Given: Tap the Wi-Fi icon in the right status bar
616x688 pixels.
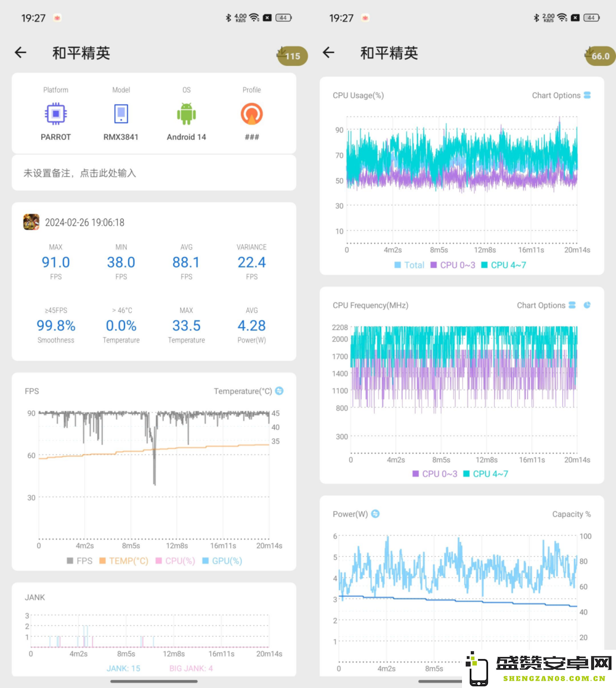Looking at the screenshot, I should pos(562,17).
